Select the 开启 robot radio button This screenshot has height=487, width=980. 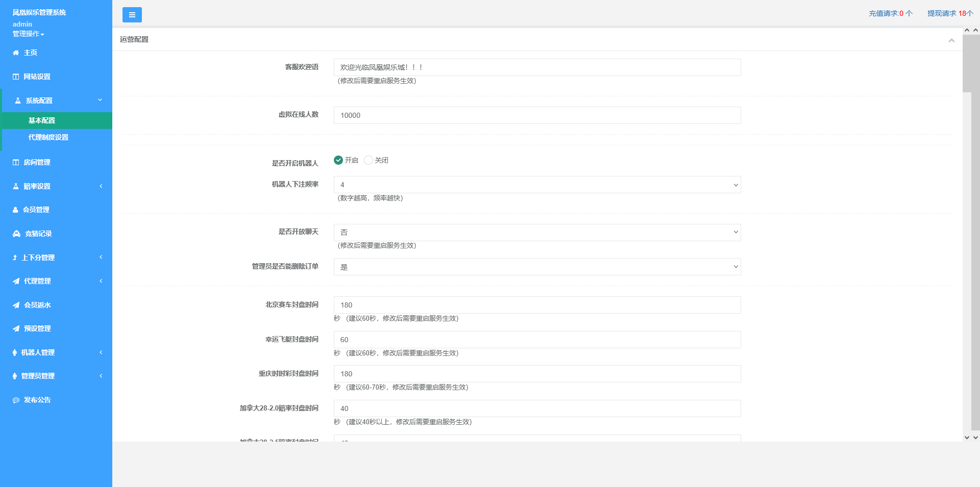[338, 160]
